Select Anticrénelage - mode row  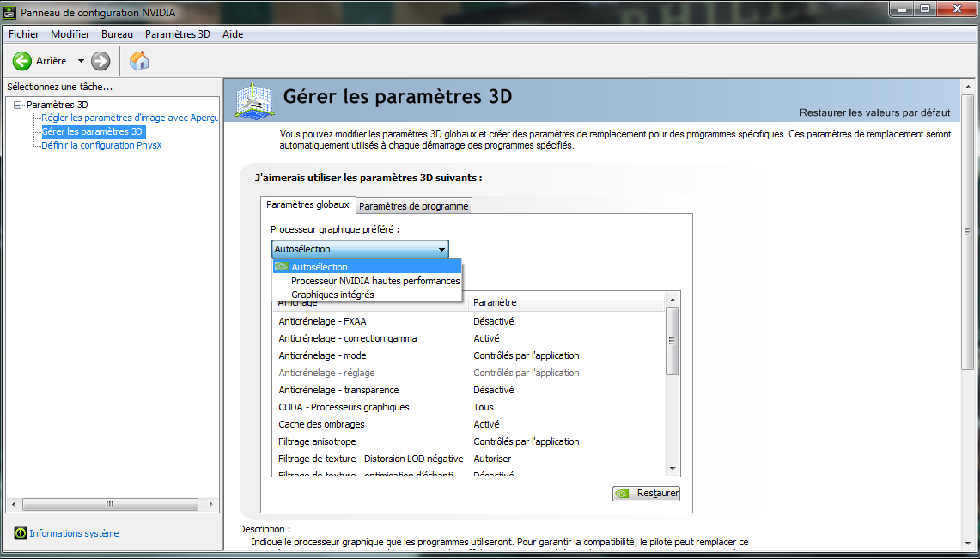point(468,355)
